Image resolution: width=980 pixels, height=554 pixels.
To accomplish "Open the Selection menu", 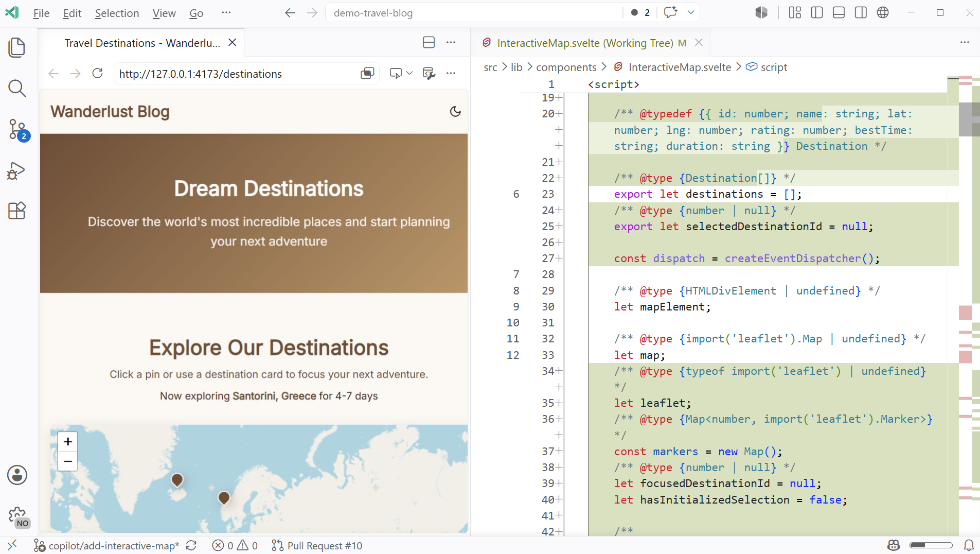I will (117, 13).
